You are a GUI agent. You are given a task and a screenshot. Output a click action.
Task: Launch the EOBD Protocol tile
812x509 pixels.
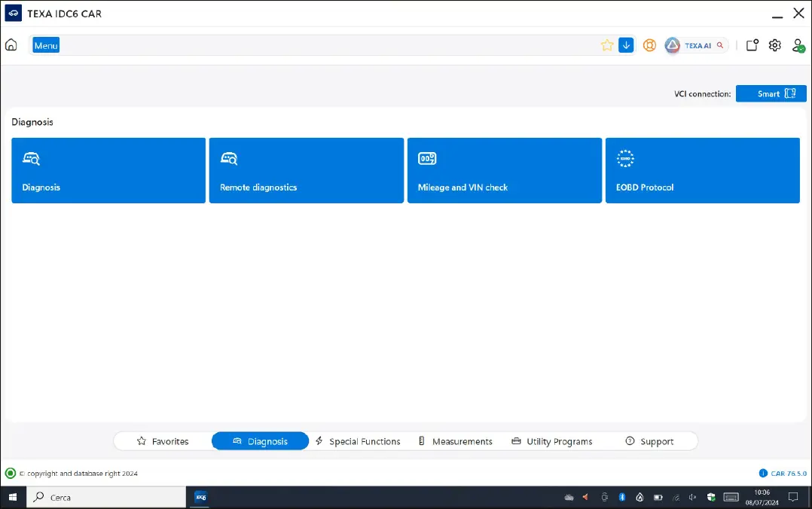(x=702, y=170)
